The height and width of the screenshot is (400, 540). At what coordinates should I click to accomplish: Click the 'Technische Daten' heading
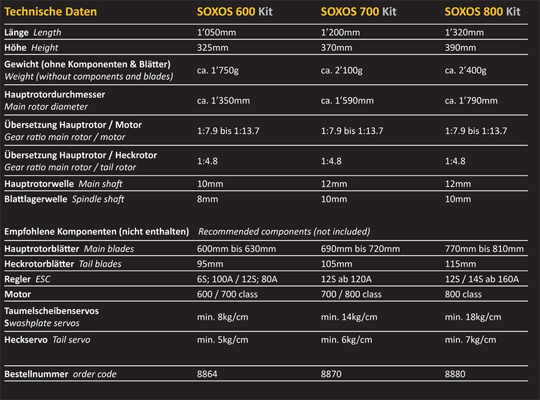51,12
